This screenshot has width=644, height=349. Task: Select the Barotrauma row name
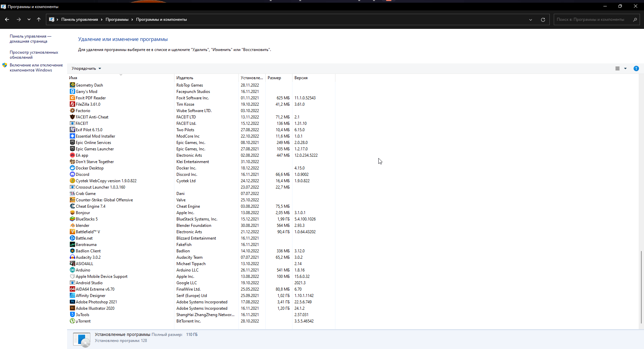86,245
